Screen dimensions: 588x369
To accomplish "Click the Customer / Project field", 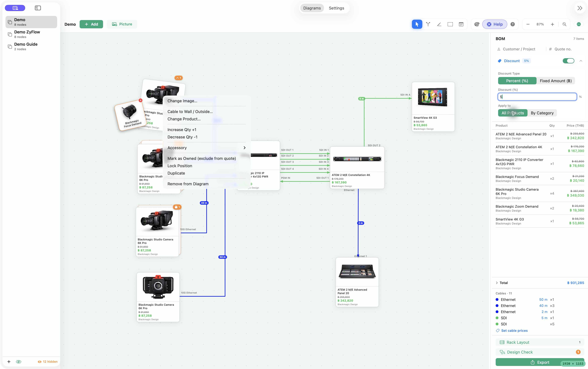I will click(x=519, y=49).
